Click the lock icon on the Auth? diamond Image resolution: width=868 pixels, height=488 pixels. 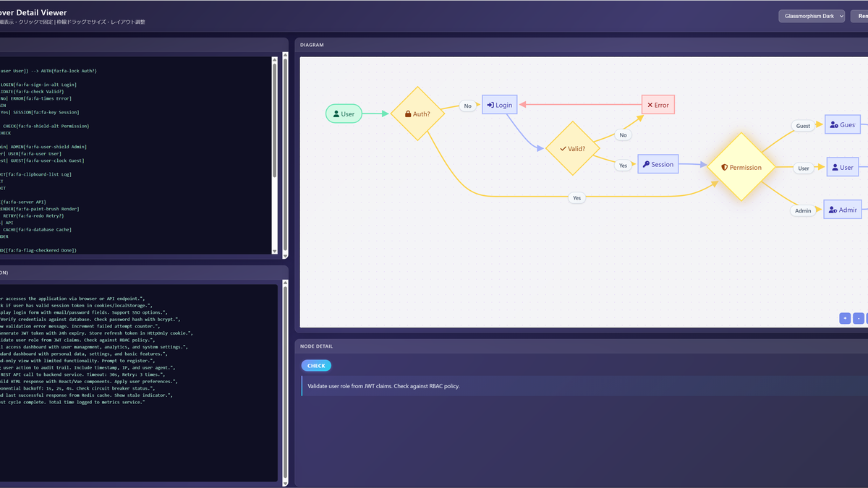[x=409, y=114]
